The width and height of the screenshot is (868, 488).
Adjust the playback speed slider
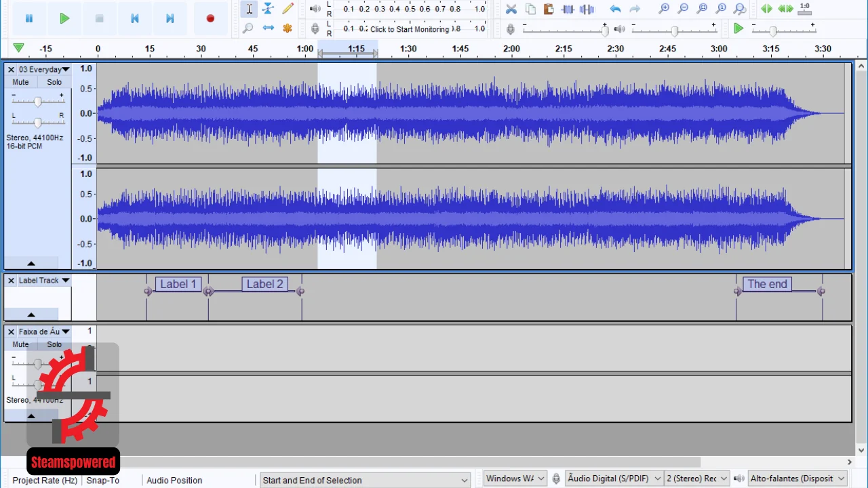click(x=783, y=30)
